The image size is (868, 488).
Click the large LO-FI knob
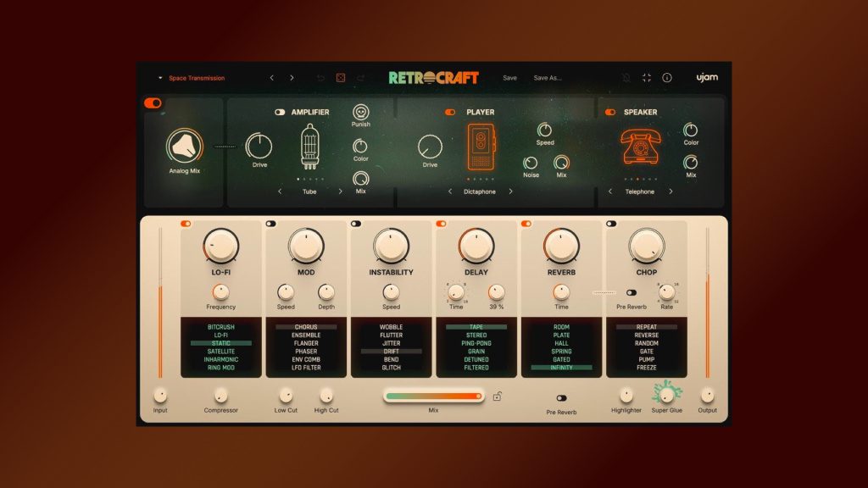tap(221, 246)
